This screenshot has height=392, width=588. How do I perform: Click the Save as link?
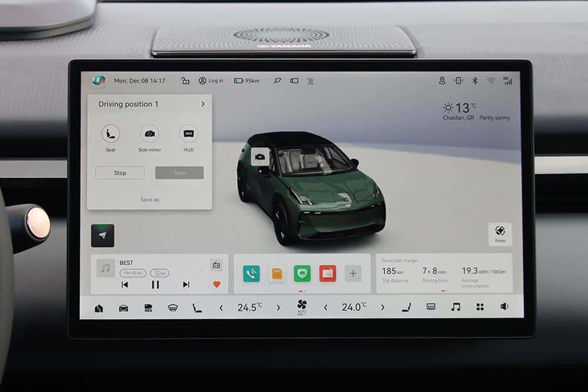(149, 200)
